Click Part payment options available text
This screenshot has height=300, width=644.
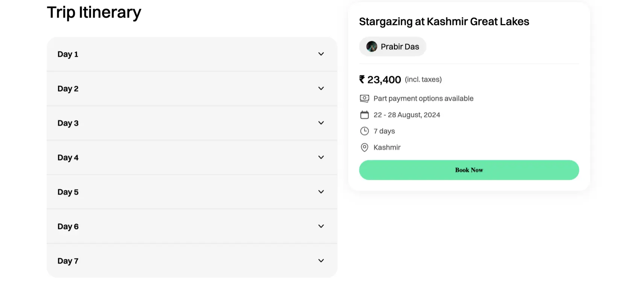tap(423, 99)
